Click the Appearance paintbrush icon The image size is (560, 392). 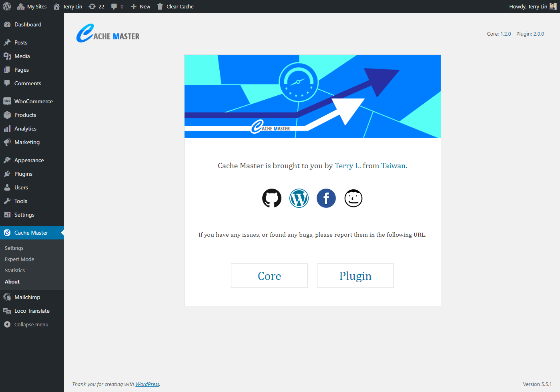[x=7, y=160]
